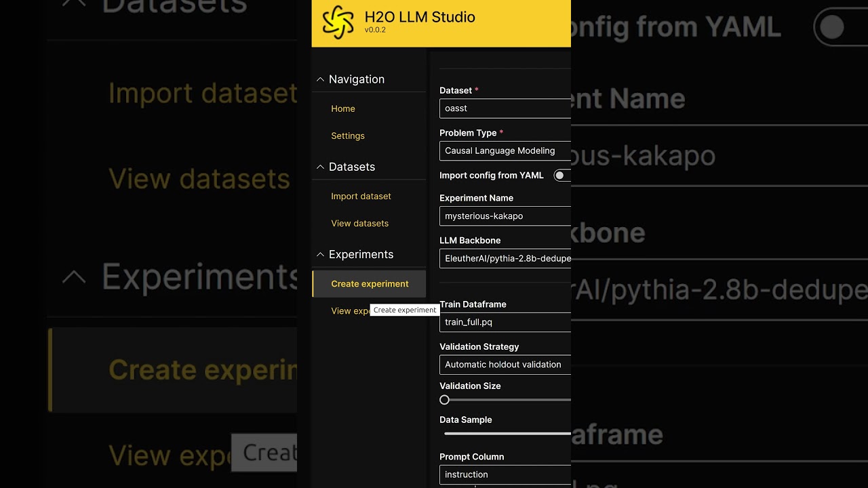Collapse the Navigation section chevron
The image size is (868, 488).
pyautogui.click(x=320, y=79)
